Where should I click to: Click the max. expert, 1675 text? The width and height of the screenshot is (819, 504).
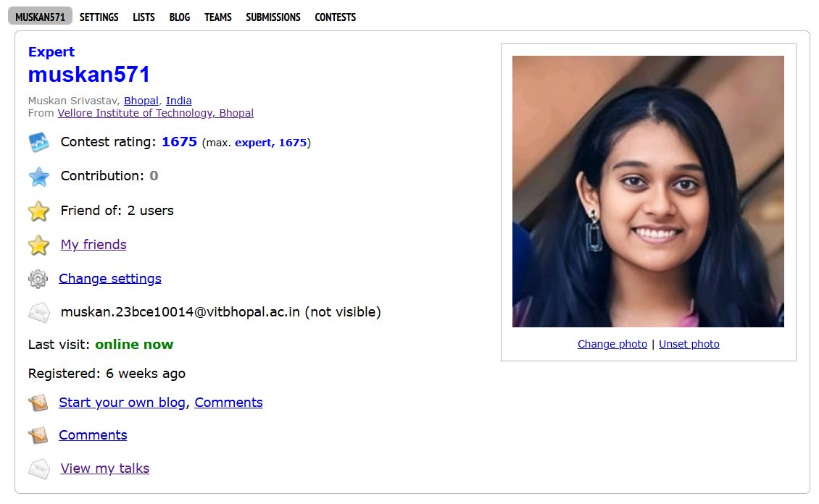[x=257, y=143]
